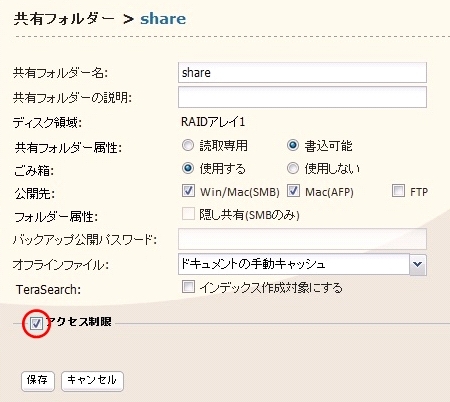This screenshot has height=402, width=450.
Task: Choose 使用する for ごみ箱
Action: click(x=188, y=168)
